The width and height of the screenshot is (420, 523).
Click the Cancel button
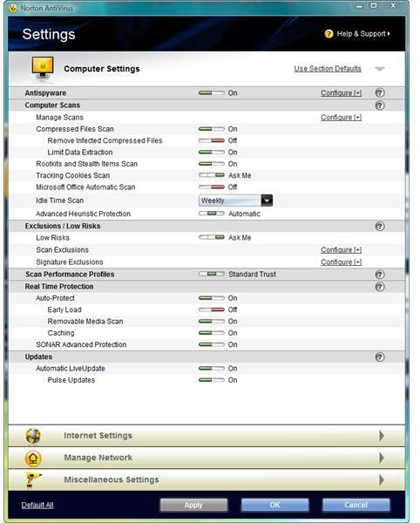356,505
